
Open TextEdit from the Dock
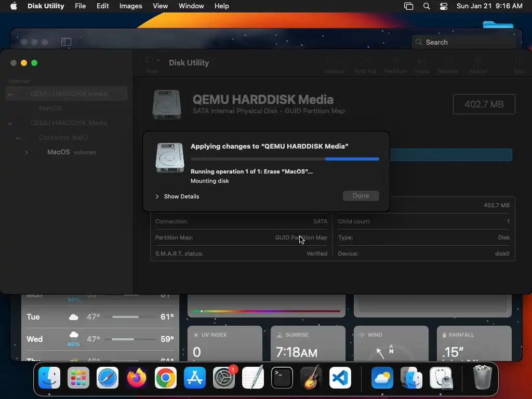[253, 378]
